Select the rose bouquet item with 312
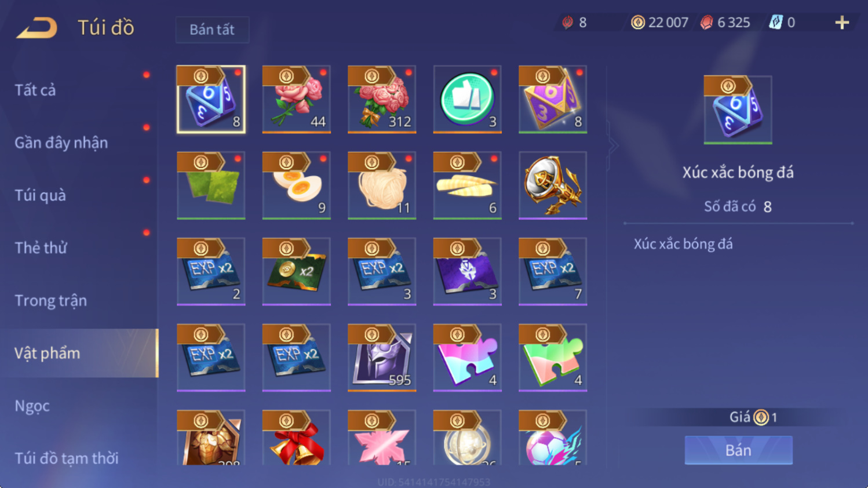The image size is (868, 488). pyautogui.click(x=382, y=99)
